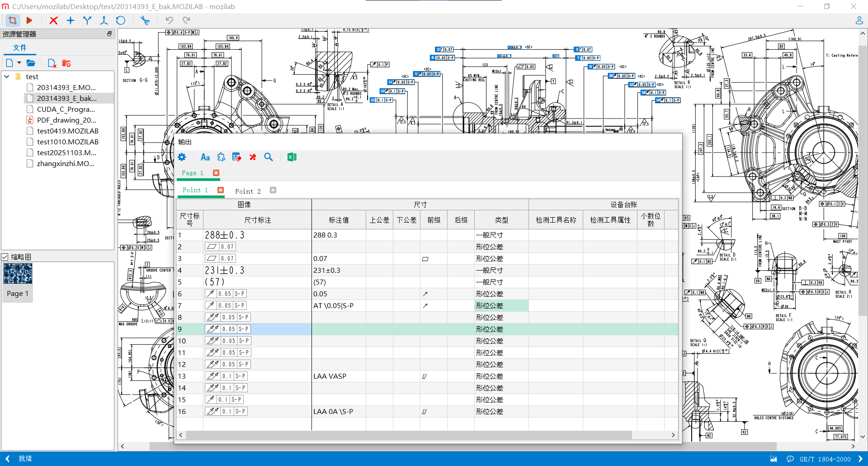Click the magnifier search icon in output panel
868x466 pixels.
[x=269, y=157]
